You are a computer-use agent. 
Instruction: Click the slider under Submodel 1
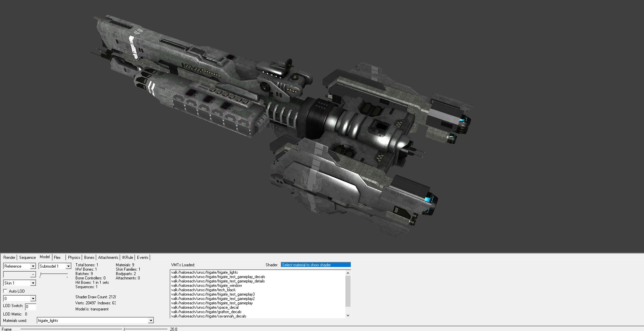(x=54, y=275)
